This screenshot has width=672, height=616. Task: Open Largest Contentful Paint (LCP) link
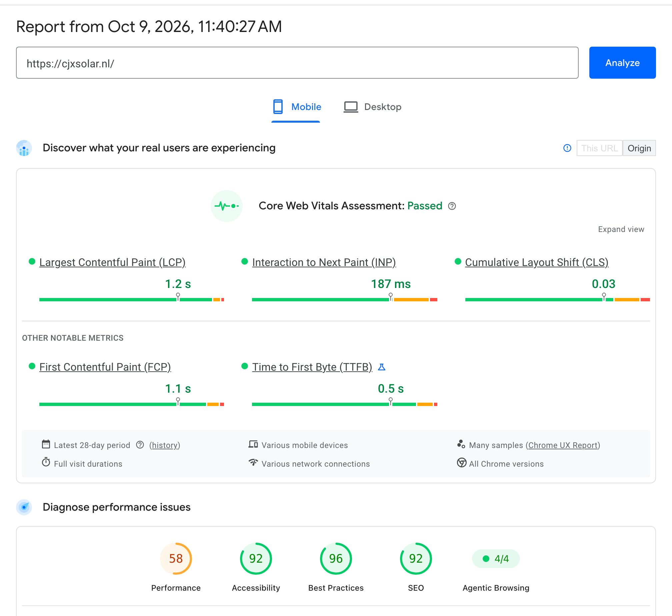pos(112,262)
